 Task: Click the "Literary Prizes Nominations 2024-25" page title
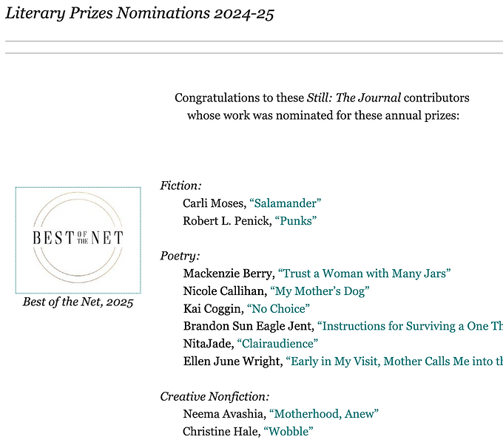coord(140,14)
